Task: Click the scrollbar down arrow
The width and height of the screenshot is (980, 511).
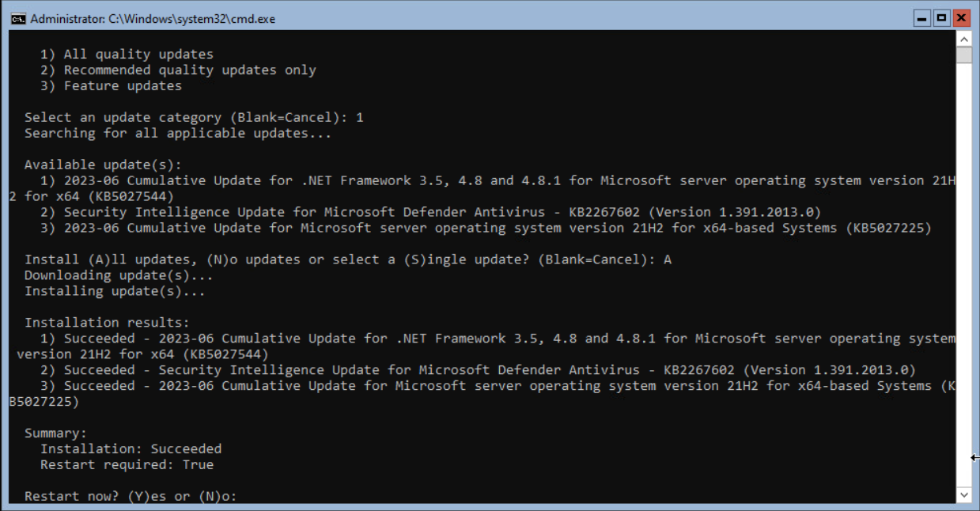Action: 963,495
